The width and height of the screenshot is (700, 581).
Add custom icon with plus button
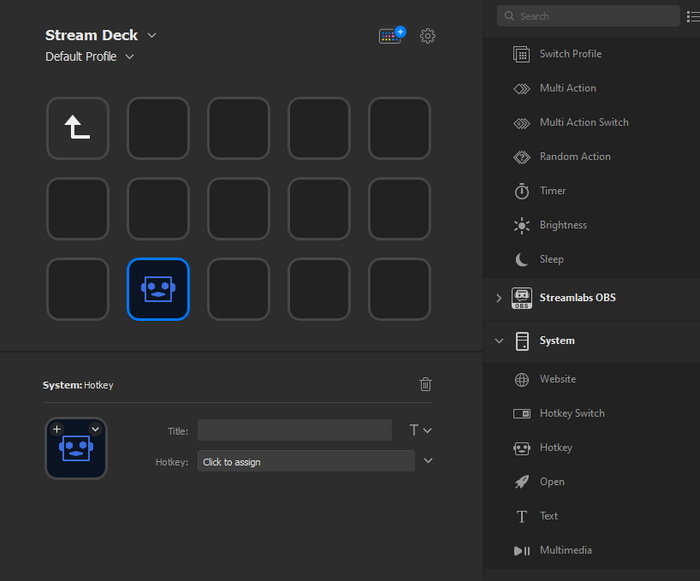(57, 429)
